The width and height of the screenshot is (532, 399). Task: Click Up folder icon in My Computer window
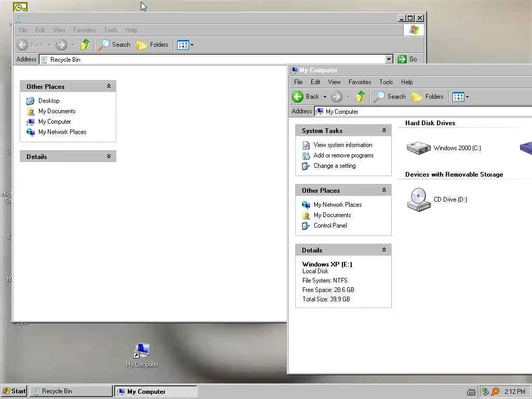tap(361, 97)
